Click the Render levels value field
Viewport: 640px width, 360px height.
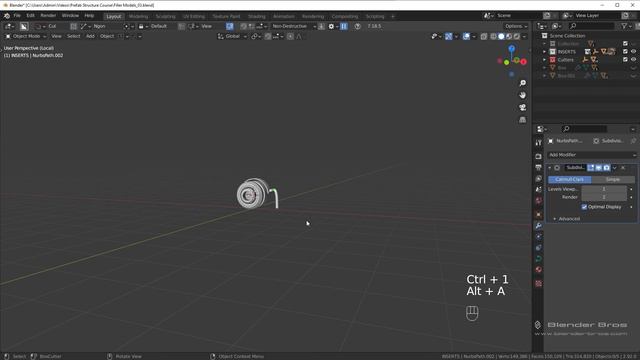point(604,197)
